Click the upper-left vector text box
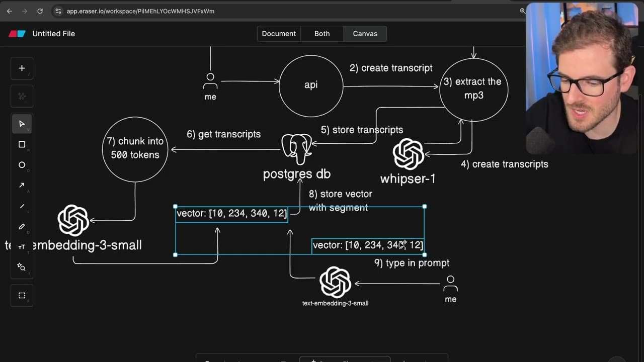Viewport: 644px width, 362px height. (x=232, y=214)
